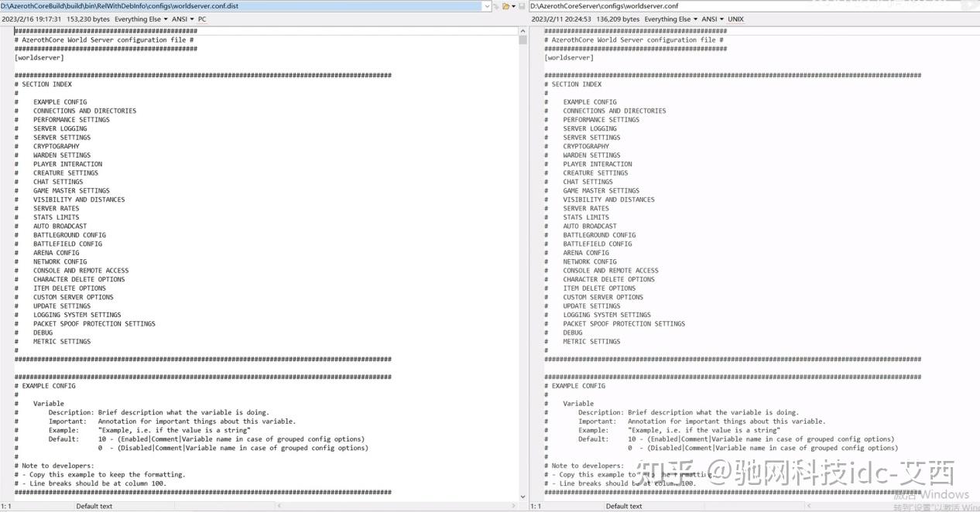Open left pane ANSI encoding dropdown

(183, 19)
